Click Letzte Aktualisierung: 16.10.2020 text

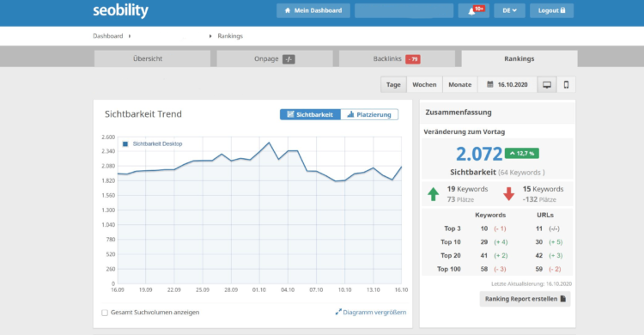(x=532, y=284)
